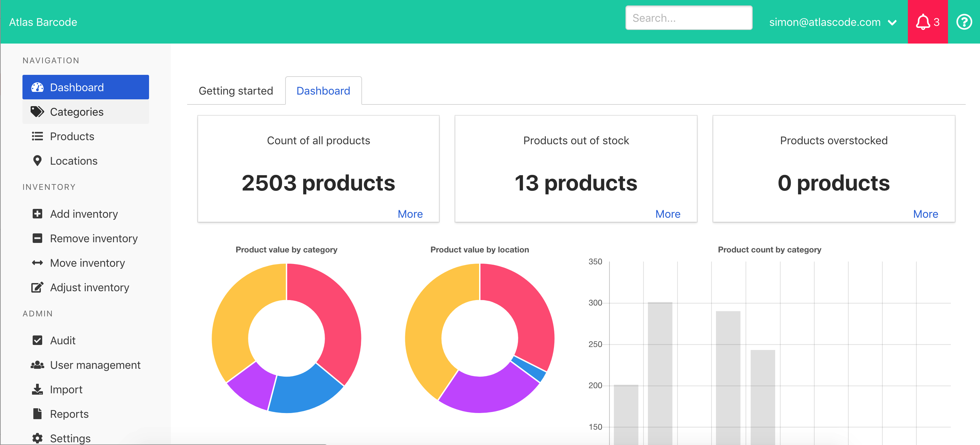The height and width of the screenshot is (445, 980).
Task: Click the User management menu item
Action: point(96,365)
